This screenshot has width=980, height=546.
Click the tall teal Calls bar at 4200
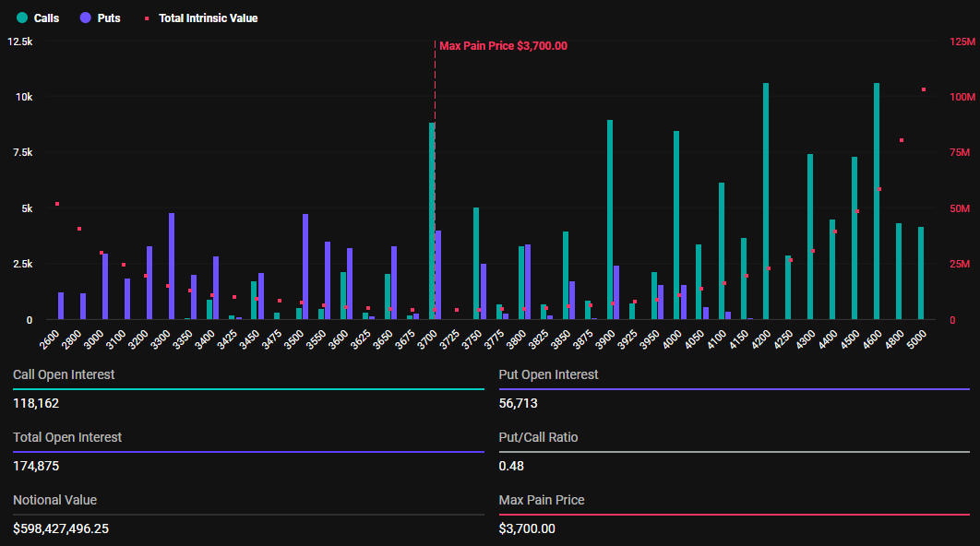[766, 203]
